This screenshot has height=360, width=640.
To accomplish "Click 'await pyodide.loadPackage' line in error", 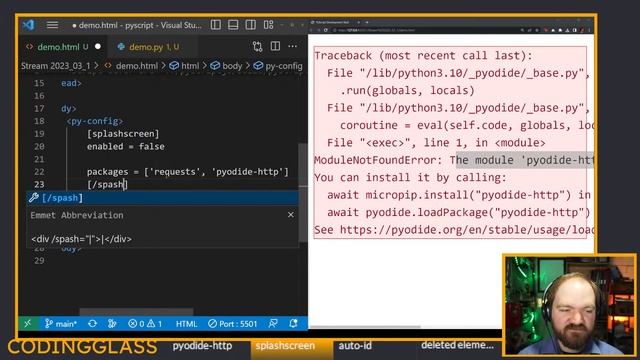I will tap(458, 213).
